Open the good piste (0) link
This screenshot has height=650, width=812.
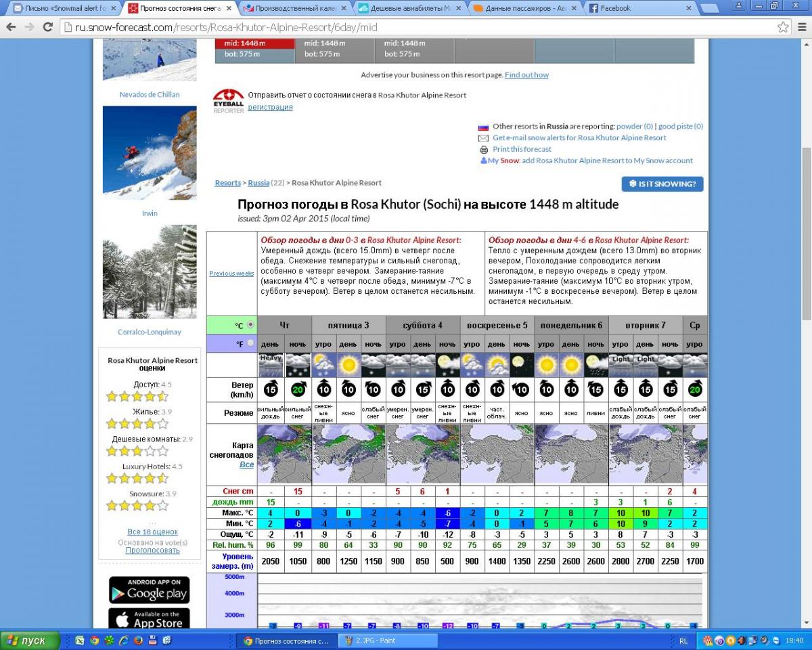tap(681, 126)
